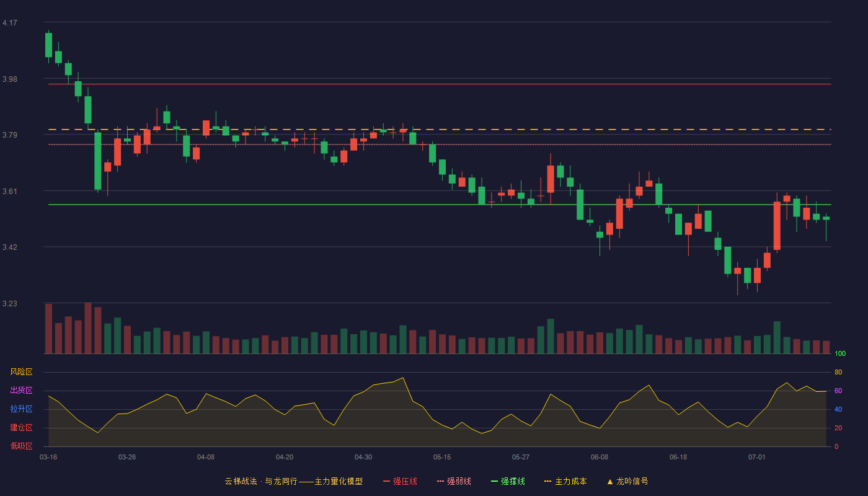Screen dimensions: 868x496
Task: Click the 60 indicator axis label
Action: pos(838,391)
